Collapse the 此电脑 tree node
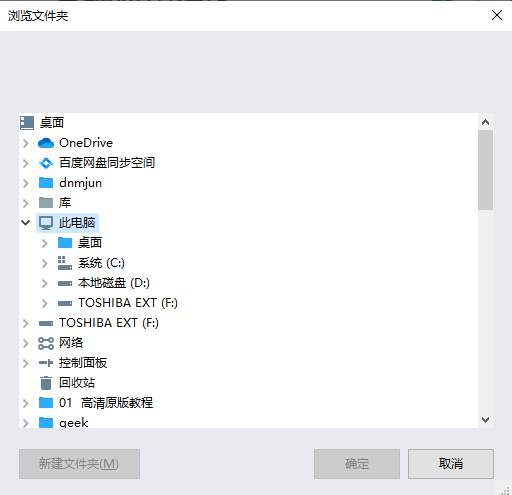The width and height of the screenshot is (512, 495). tap(26, 223)
